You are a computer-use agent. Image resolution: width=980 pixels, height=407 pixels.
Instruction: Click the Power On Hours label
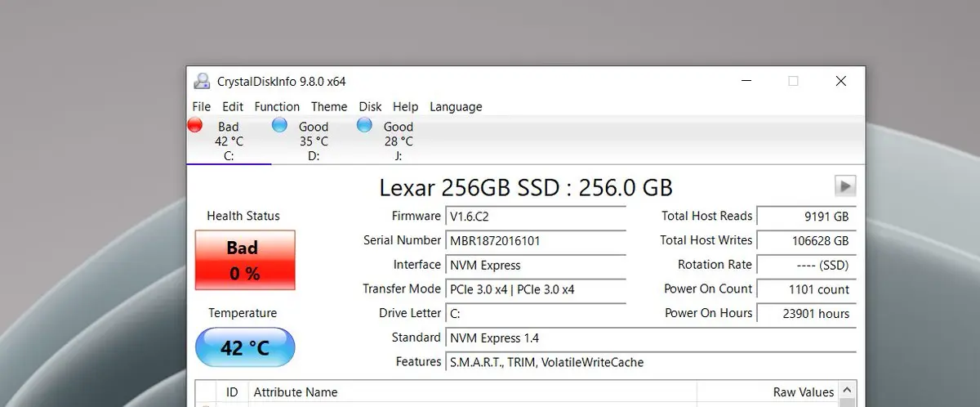click(x=709, y=313)
